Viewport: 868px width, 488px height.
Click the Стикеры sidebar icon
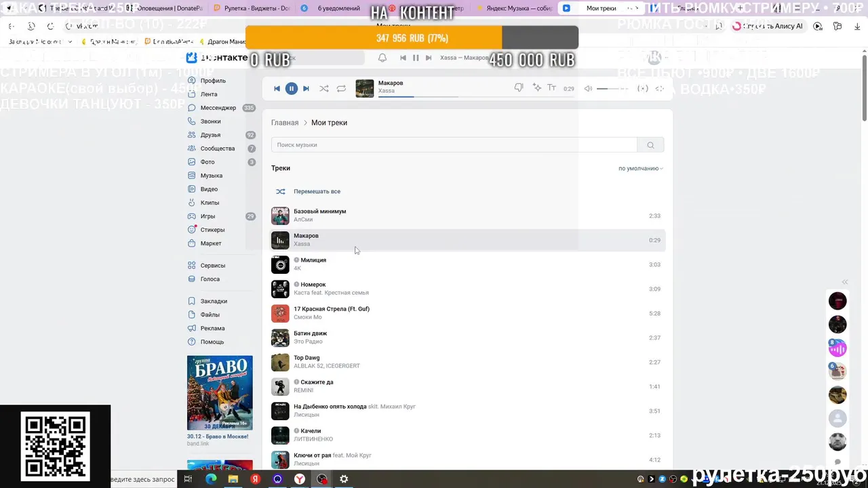click(192, 230)
